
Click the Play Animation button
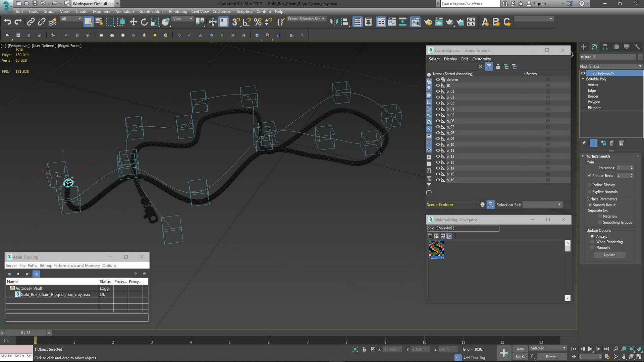click(x=590, y=349)
